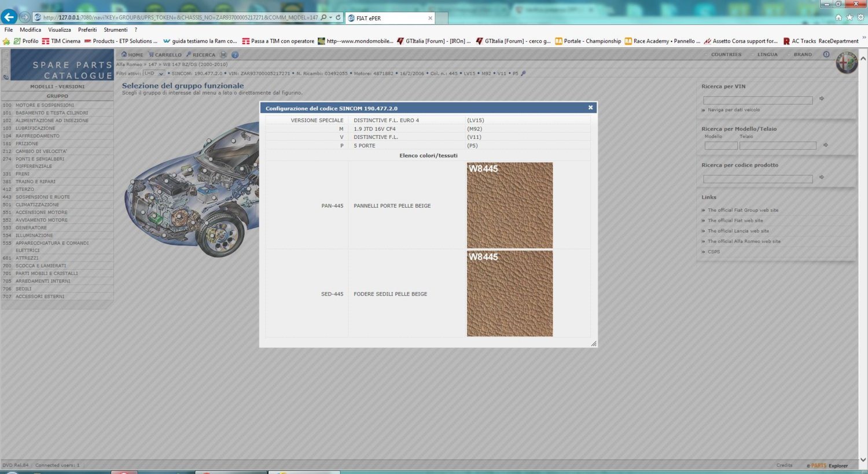Click the Credits link in footer
Viewport: 868px width, 474px height.
784,465
